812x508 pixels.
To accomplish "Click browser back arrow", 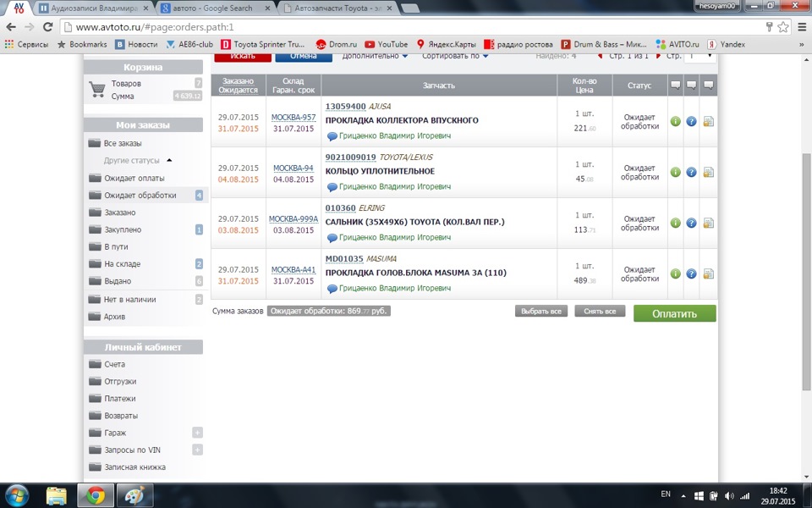I will [11, 27].
